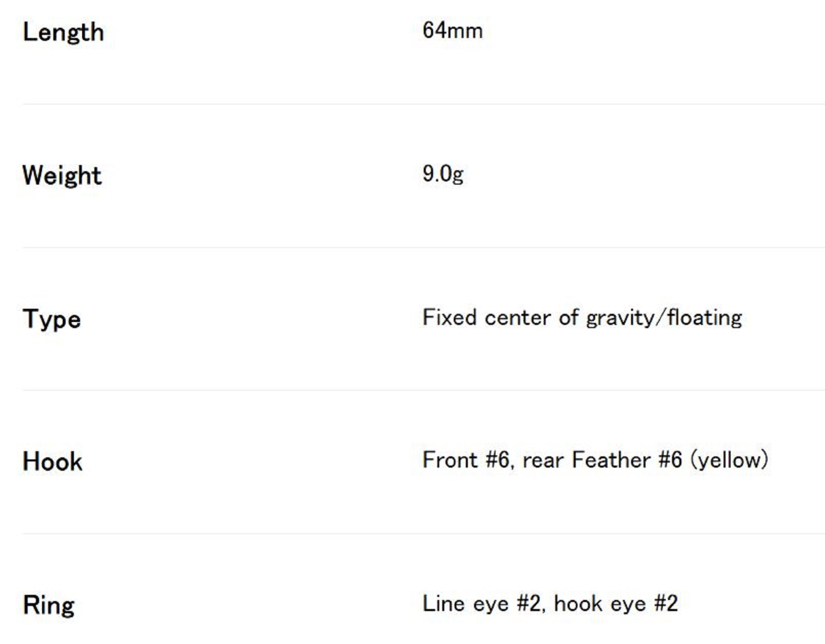Screen dimensions: 825x644
Task: Click the second '#6' in Hook row
Action: [x=670, y=460]
